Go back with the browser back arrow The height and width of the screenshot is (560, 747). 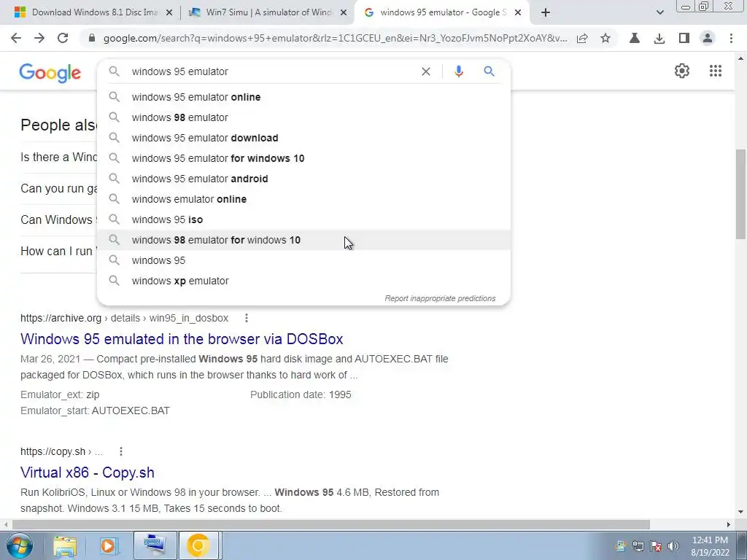[16, 38]
